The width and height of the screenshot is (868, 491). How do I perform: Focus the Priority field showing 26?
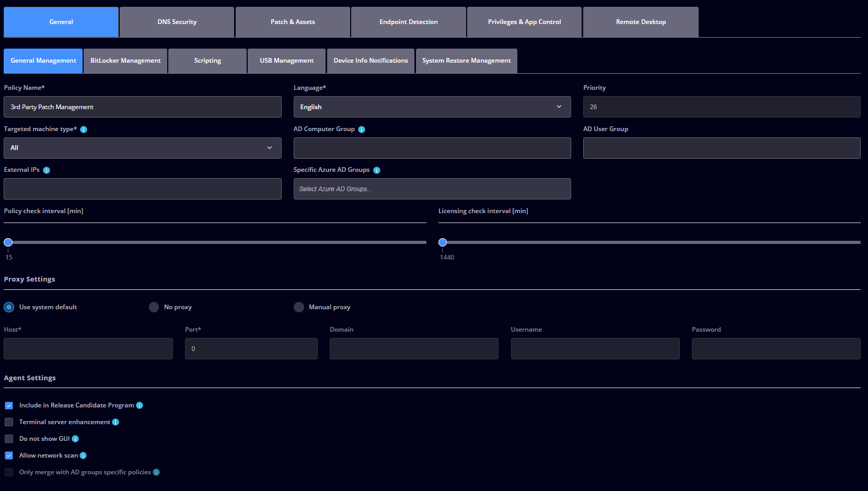[x=722, y=107]
